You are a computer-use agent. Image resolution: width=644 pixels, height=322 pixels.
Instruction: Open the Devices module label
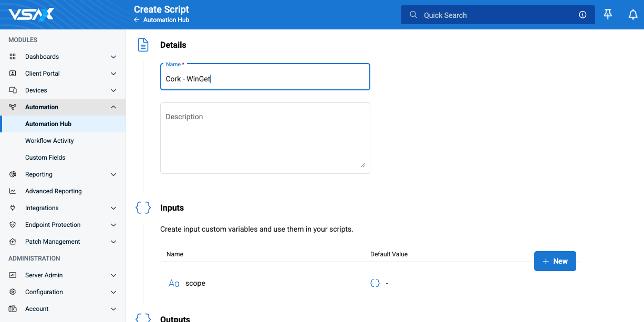(x=36, y=90)
